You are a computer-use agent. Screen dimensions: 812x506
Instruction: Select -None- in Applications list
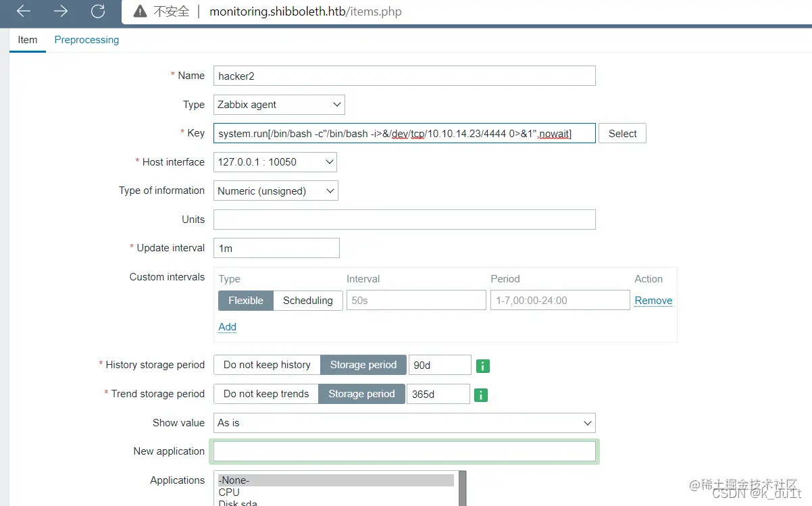[x=336, y=480]
